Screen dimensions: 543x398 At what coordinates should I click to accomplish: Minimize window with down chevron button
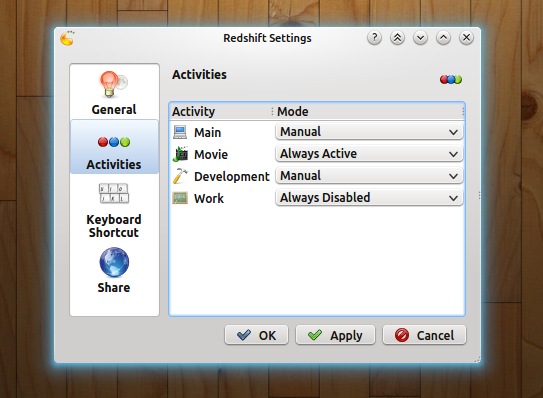(420, 37)
